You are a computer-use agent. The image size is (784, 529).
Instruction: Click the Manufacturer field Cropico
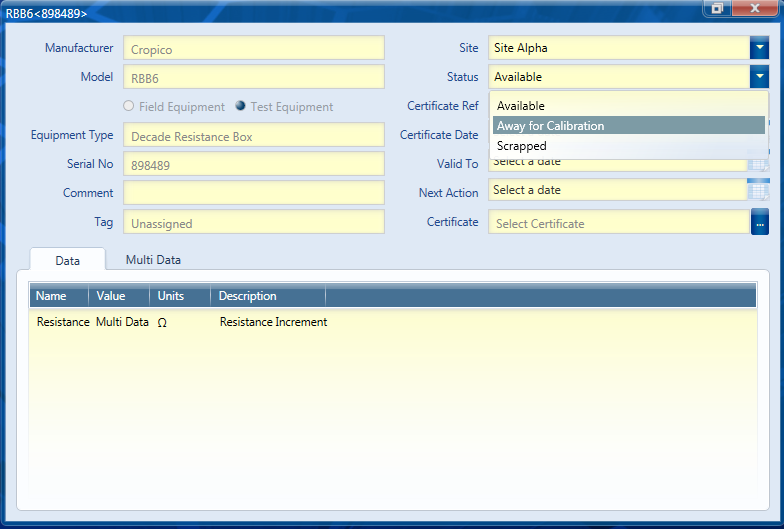pyautogui.click(x=254, y=48)
